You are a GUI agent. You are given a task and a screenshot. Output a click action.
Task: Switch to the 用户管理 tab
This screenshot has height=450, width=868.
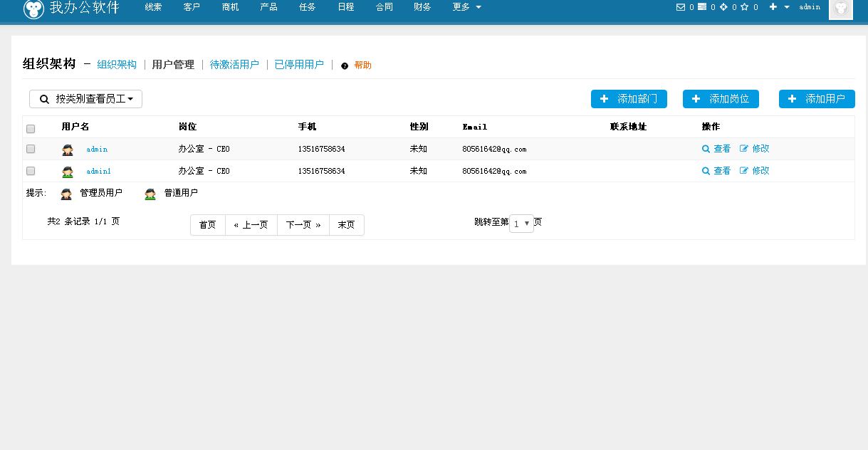click(173, 65)
